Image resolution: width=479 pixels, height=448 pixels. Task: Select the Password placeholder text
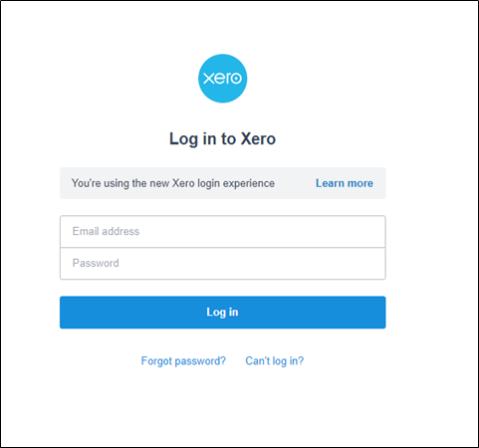pyautogui.click(x=96, y=263)
